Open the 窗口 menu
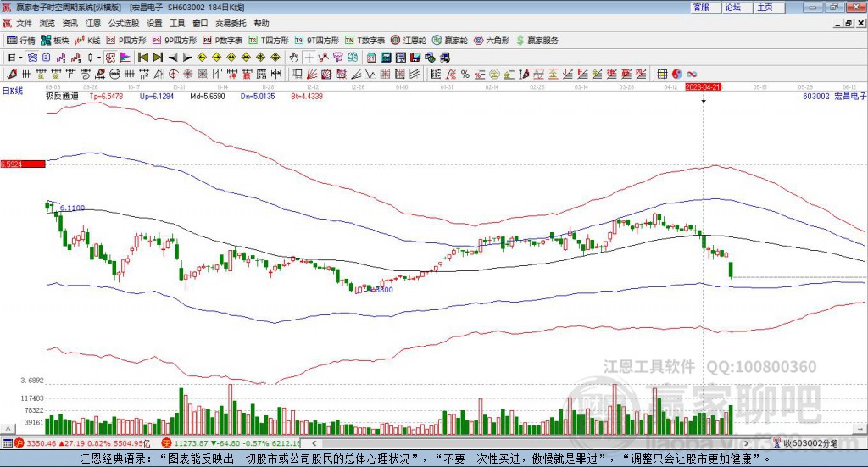Screen dimensions: 868x467 coord(200,23)
